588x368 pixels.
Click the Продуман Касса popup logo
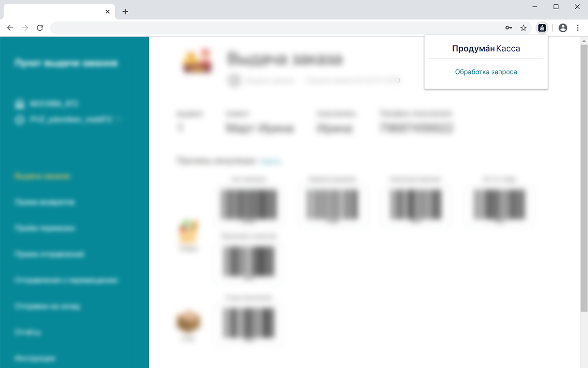486,48
